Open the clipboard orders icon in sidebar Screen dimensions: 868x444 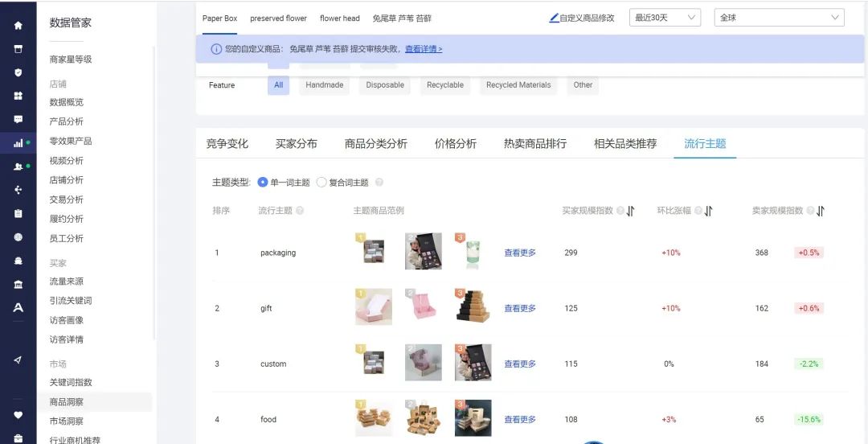[18, 213]
